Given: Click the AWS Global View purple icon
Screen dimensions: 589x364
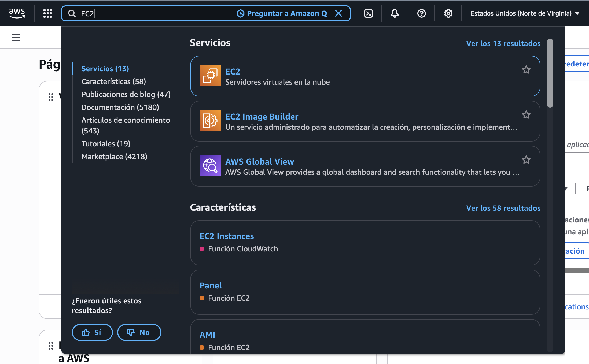Looking at the screenshot, I should pos(210,166).
